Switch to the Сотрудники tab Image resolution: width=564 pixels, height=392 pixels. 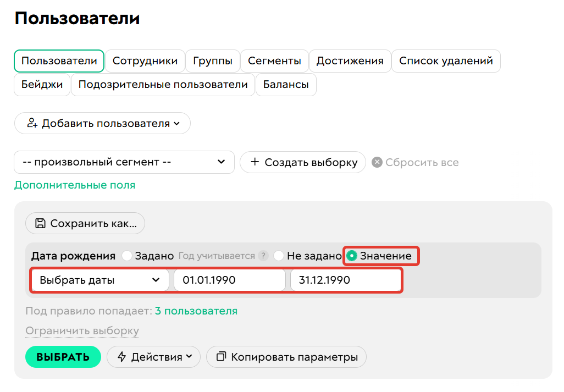tap(145, 61)
